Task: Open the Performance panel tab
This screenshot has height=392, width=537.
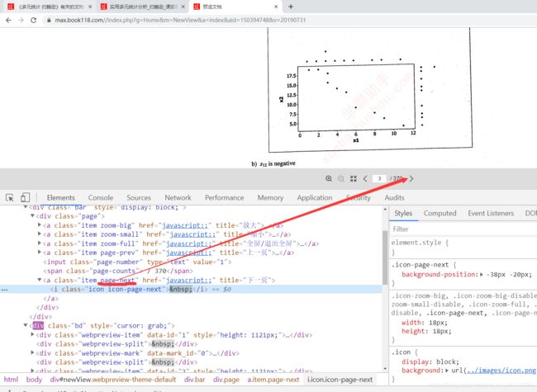Action: [x=225, y=198]
